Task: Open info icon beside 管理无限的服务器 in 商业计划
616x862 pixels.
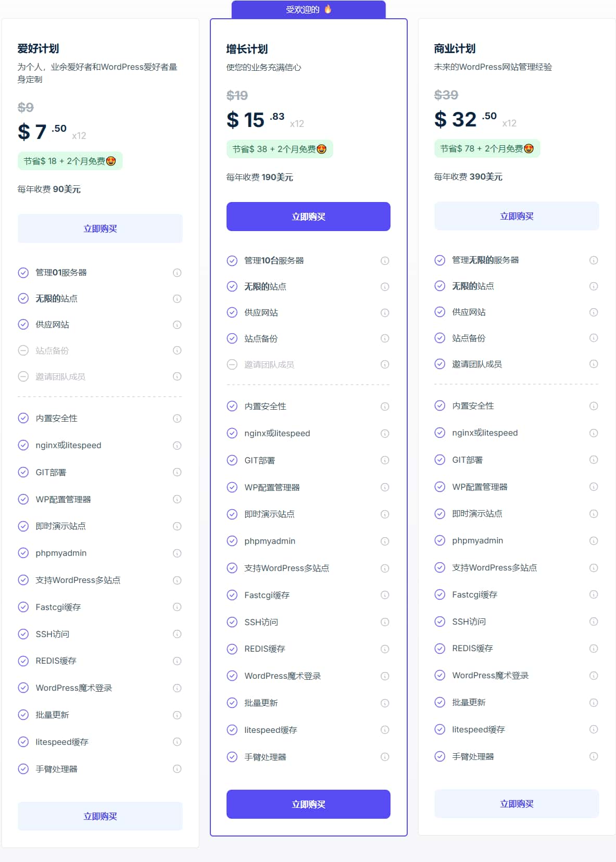Action: (594, 260)
